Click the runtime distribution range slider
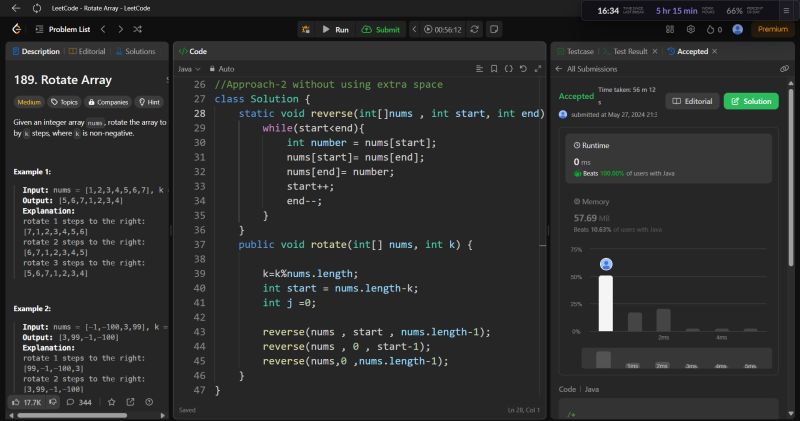 pyautogui.click(x=677, y=358)
